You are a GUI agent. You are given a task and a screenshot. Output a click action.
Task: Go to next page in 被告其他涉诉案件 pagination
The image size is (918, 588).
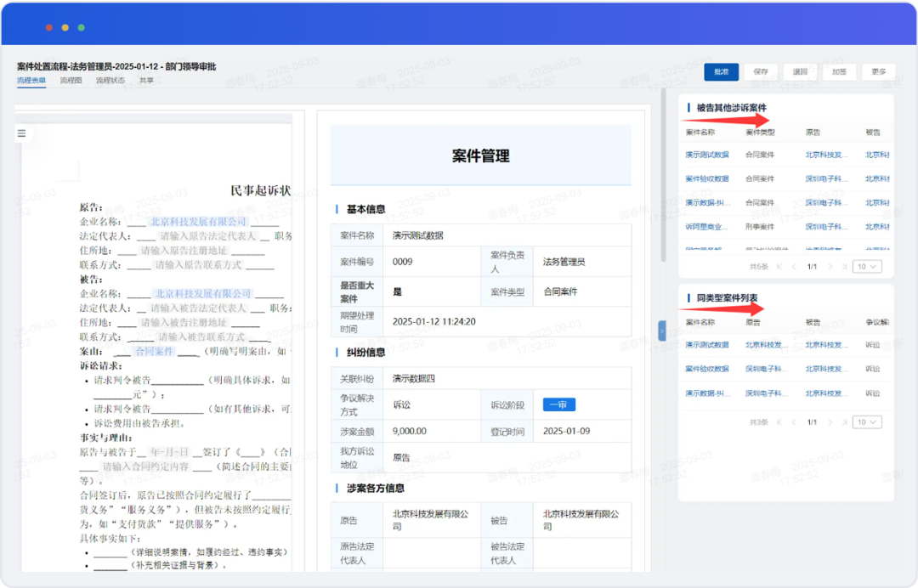click(x=830, y=267)
